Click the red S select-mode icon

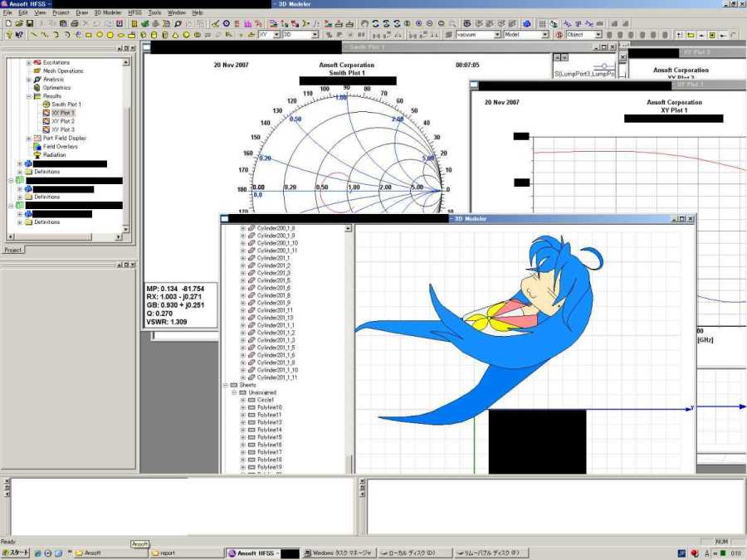click(x=559, y=35)
